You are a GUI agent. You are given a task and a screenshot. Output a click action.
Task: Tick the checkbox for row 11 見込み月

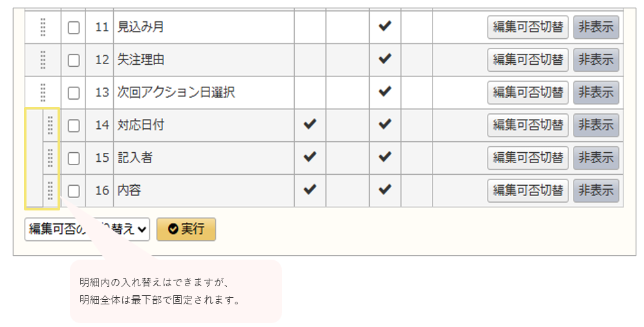(x=74, y=27)
